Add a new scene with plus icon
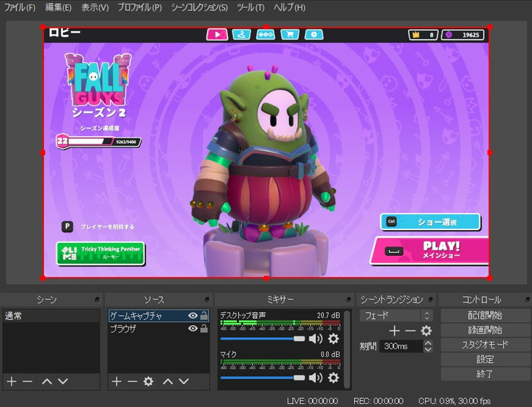532x407 pixels. pyautogui.click(x=11, y=382)
